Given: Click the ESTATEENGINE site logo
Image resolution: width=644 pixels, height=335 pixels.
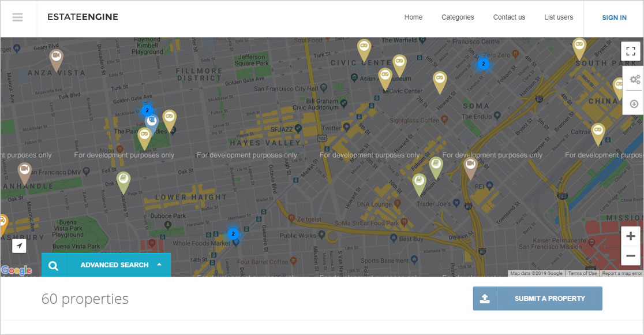Looking at the screenshot, I should 83,17.
